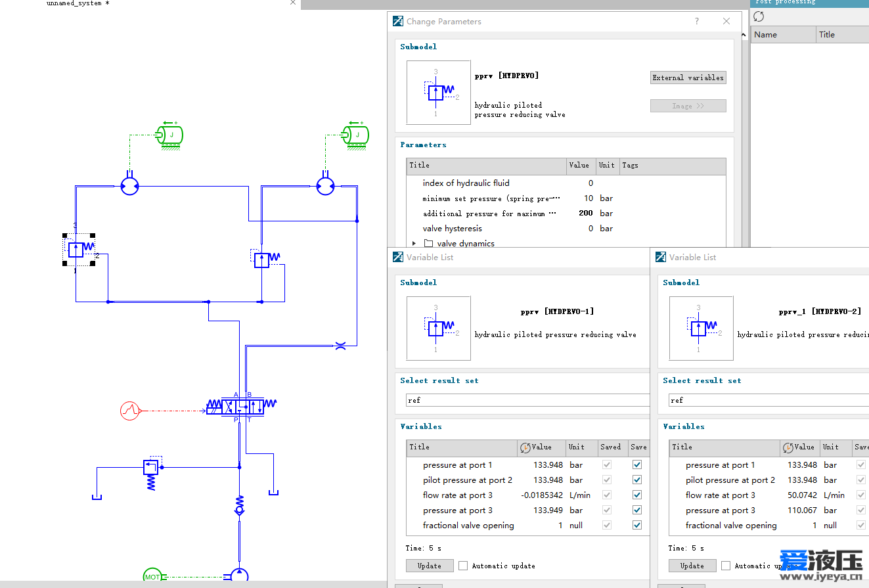This screenshot has width=869, height=588.
Task: Click the External variables button
Action: click(688, 78)
